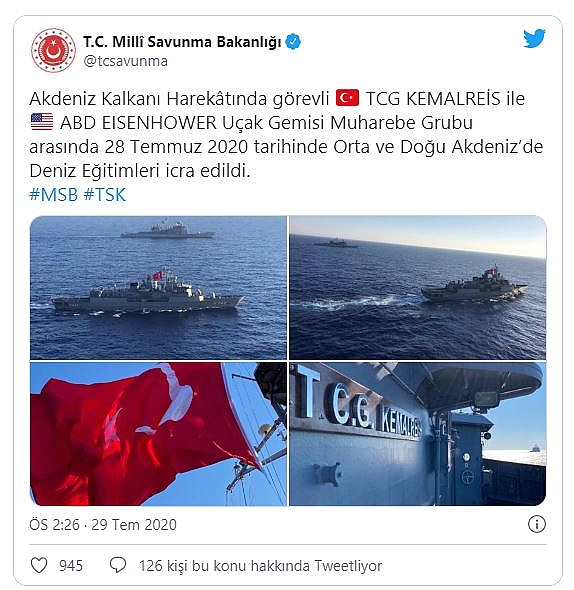Open T.C. Millî Savunma Bakanlığı profile name

tap(182, 42)
